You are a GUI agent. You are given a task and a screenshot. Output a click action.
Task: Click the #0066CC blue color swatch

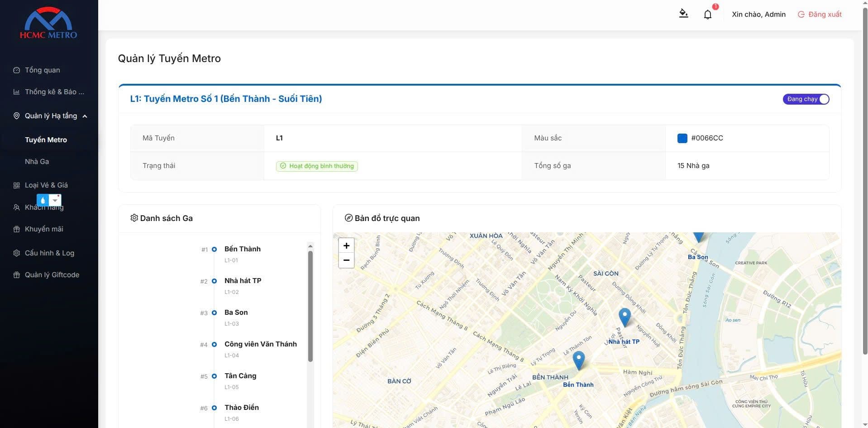[x=682, y=138]
